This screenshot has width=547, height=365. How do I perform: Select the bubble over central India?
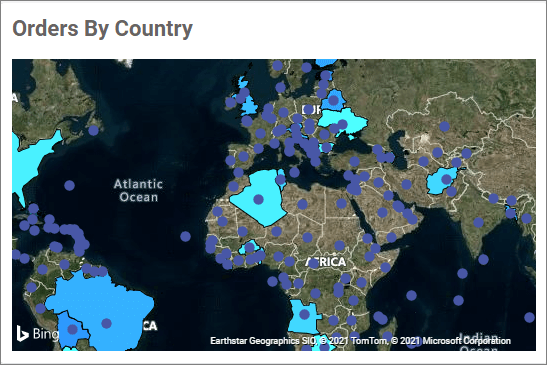tap(478, 222)
